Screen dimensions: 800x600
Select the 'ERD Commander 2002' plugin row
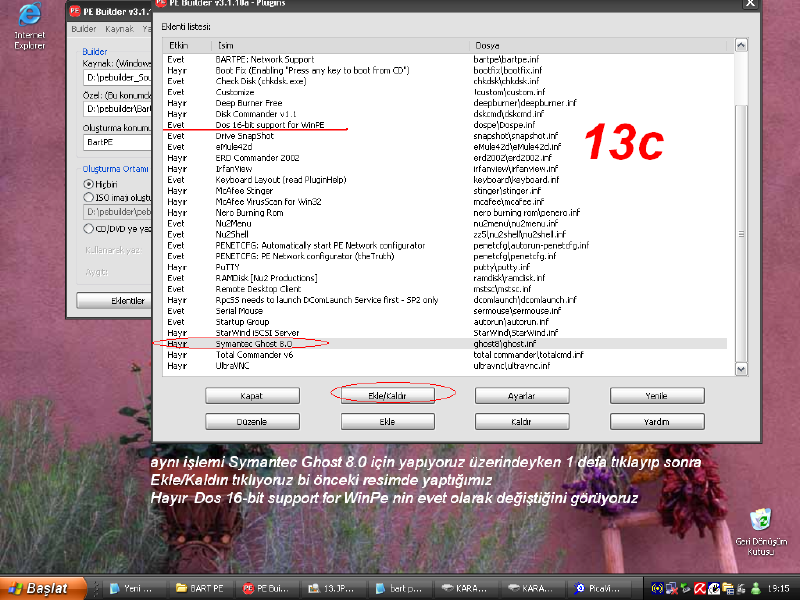pyautogui.click(x=445, y=158)
